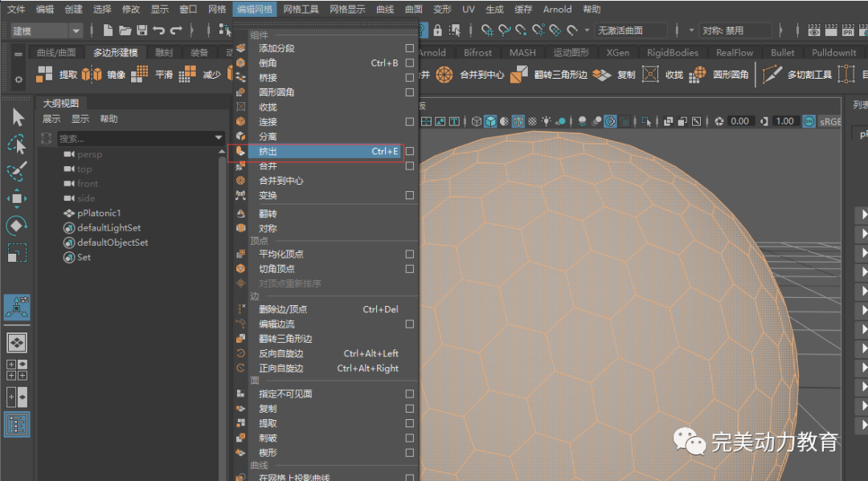Select the arrow Select tool in toolbox
868x481 pixels.
coord(18,117)
